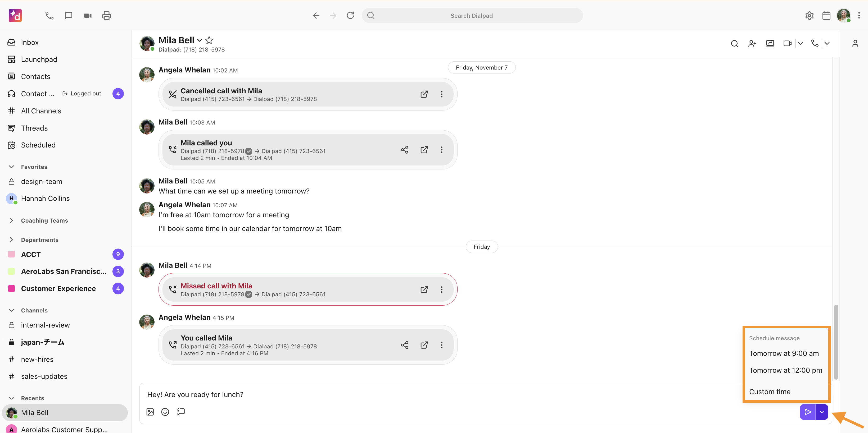Toggle the schedule send dropdown arrow
The width and height of the screenshot is (868, 433).
point(822,412)
